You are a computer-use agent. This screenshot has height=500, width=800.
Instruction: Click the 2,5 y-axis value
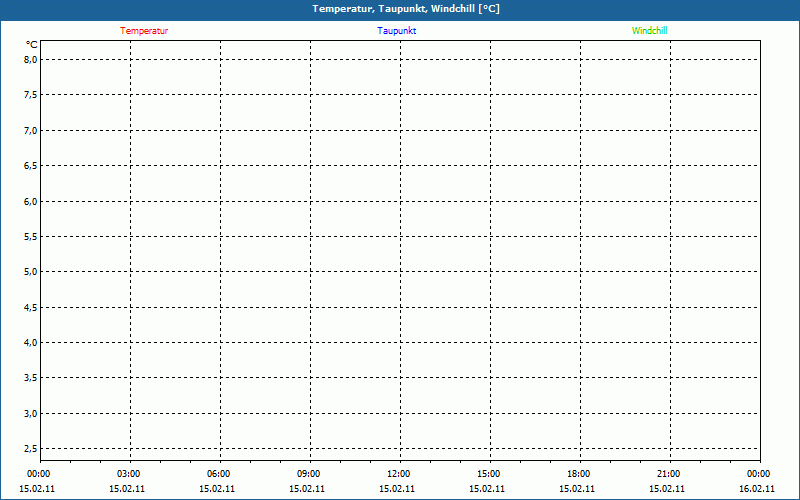[31, 449]
